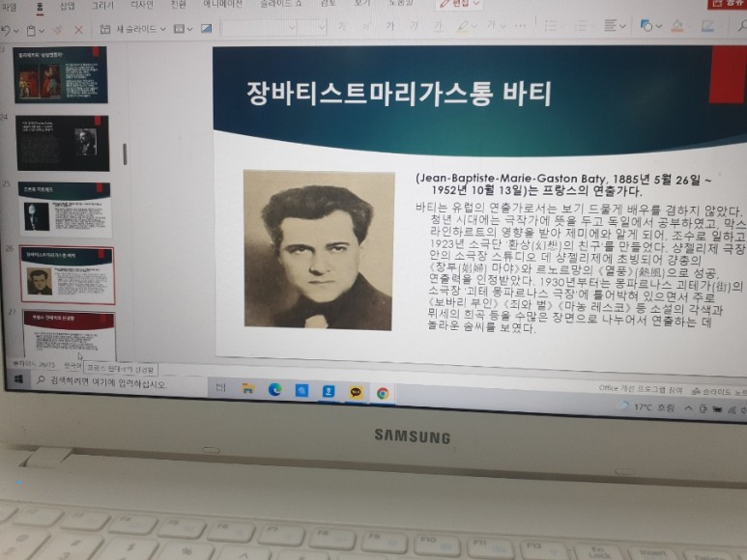Screen dimensions: 747x560
Task: Click the more font options ellipsis
Action: [x=520, y=26]
